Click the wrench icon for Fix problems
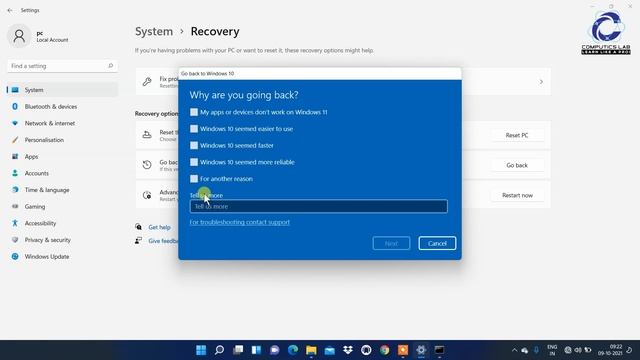This screenshot has width=640, height=360. pos(147,82)
